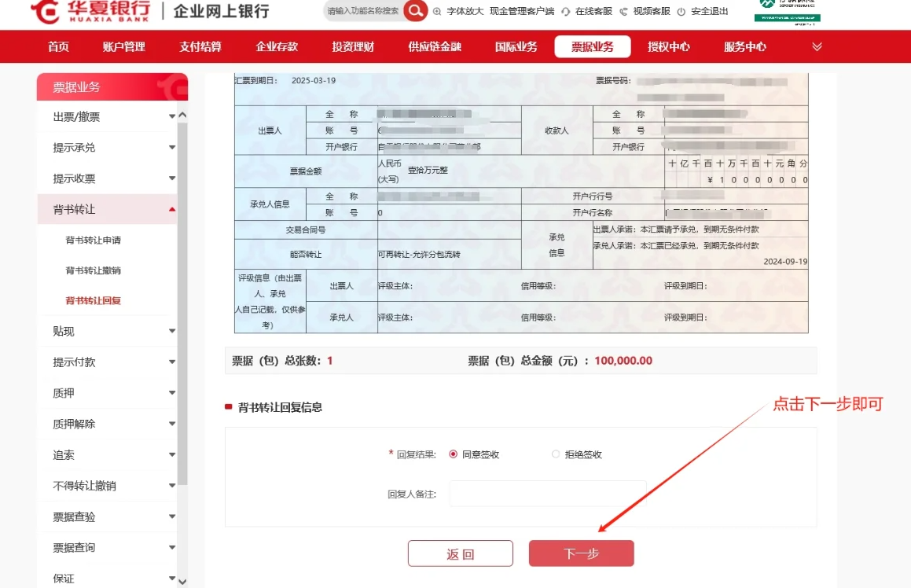Click the 票据业务 sidebar header
This screenshot has width=911, height=588.
click(112, 86)
